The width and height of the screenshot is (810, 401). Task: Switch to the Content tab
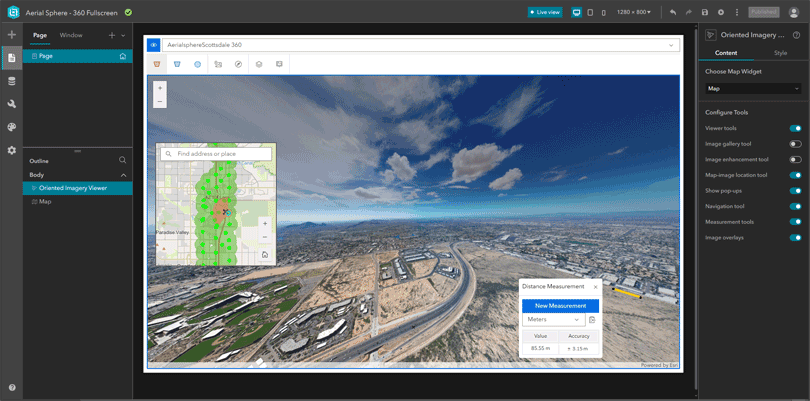(x=725, y=53)
